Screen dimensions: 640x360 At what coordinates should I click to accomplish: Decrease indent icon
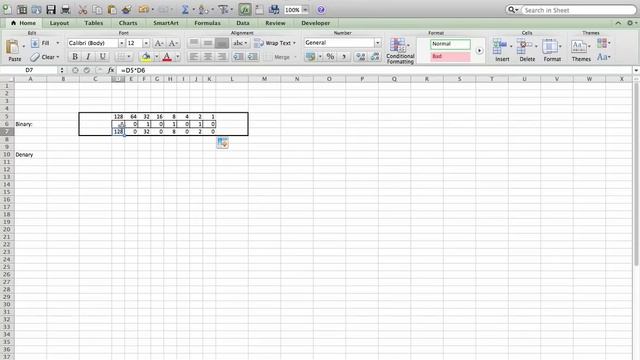[x=238, y=57]
